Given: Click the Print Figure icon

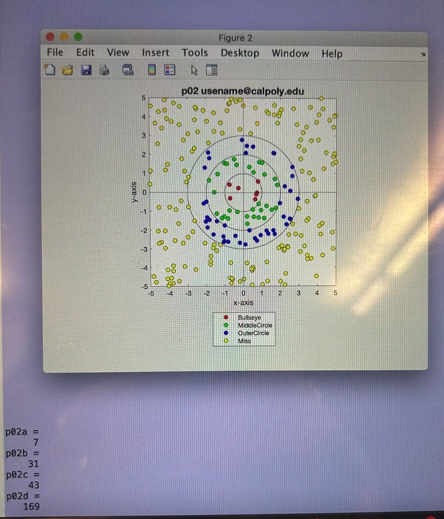Looking at the screenshot, I should pyautogui.click(x=104, y=70).
